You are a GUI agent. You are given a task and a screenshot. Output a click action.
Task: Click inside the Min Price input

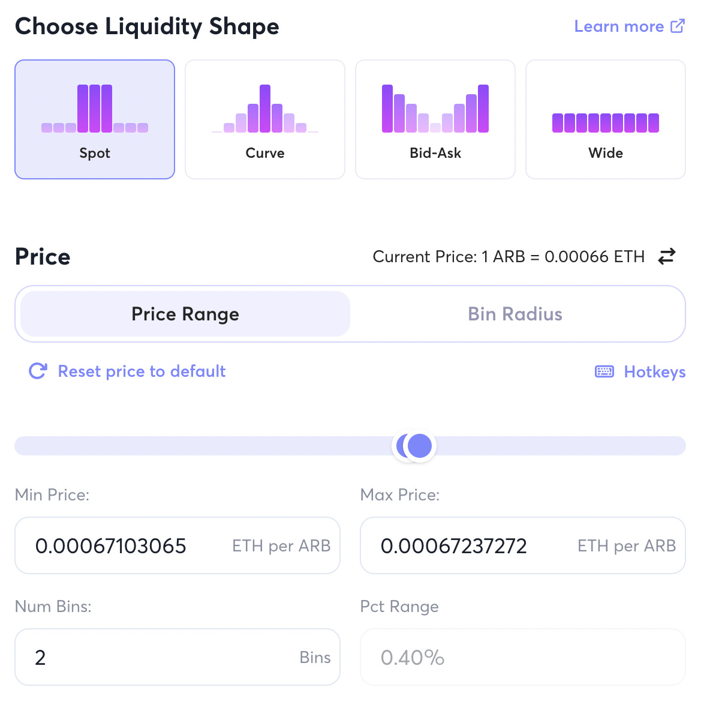point(178,545)
